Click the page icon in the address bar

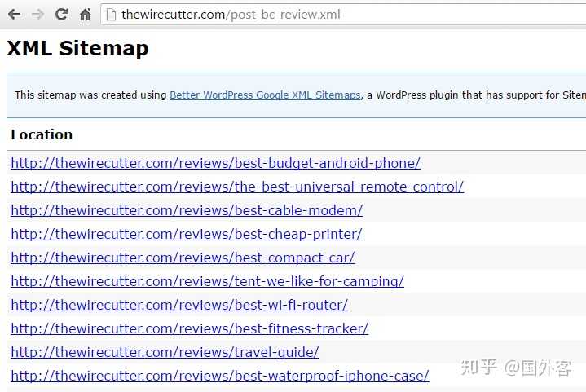(111, 14)
